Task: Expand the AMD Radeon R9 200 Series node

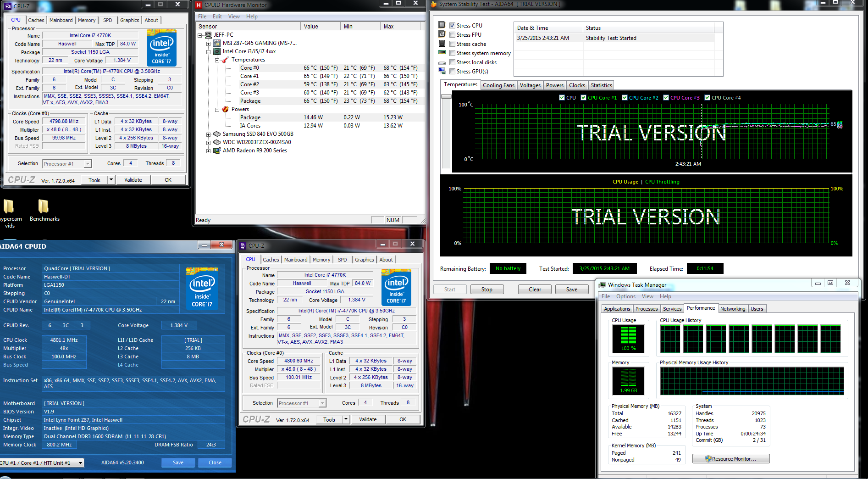Action: 209,151
